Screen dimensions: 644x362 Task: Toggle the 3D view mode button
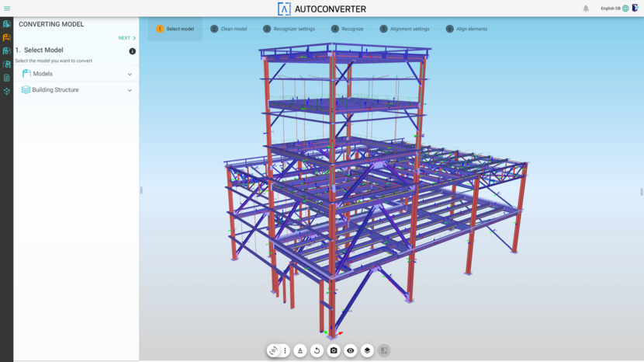click(273, 351)
